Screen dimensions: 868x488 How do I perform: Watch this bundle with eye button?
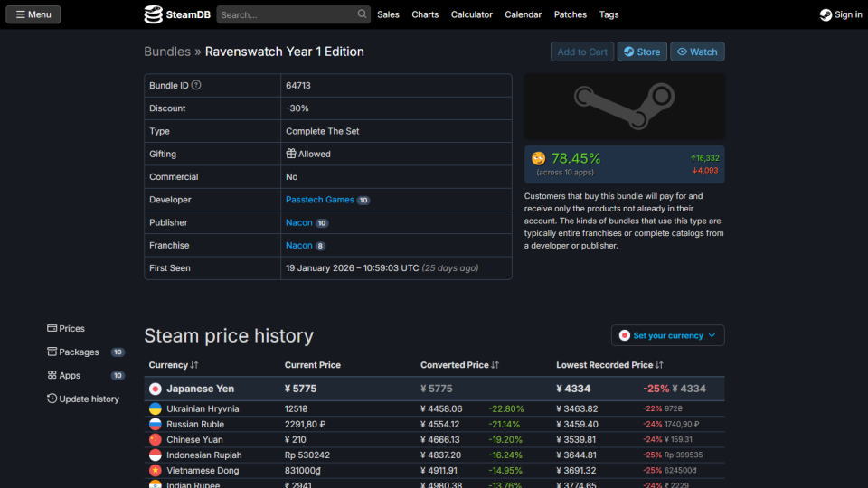[697, 52]
